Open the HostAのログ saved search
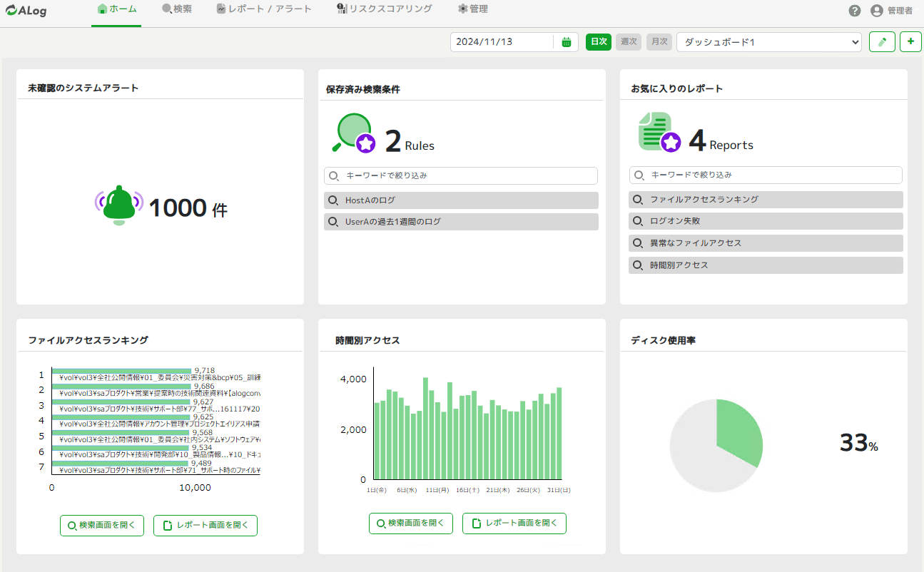This screenshot has width=924, height=572. (x=461, y=200)
